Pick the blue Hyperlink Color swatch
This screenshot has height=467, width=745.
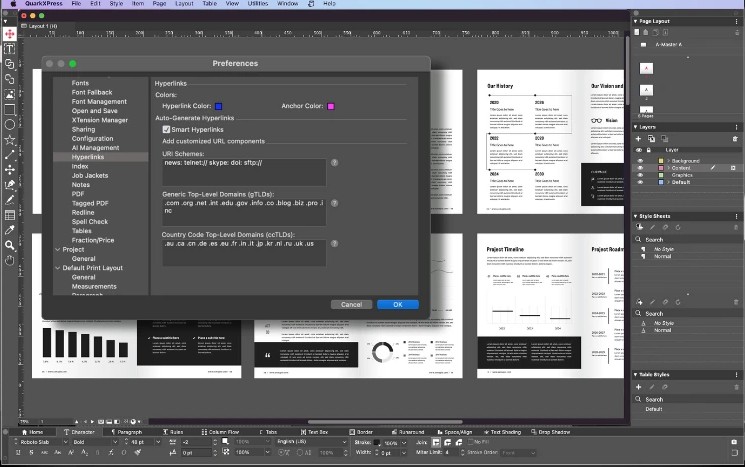(x=219, y=106)
